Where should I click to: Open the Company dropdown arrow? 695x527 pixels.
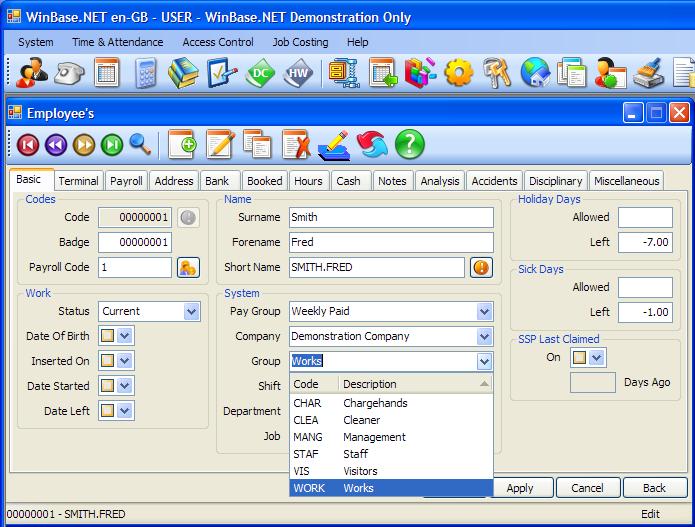click(x=484, y=336)
